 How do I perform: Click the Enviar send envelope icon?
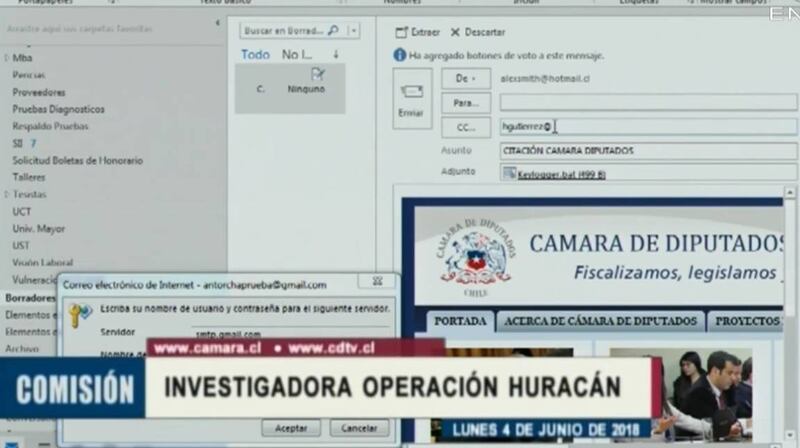tap(411, 91)
